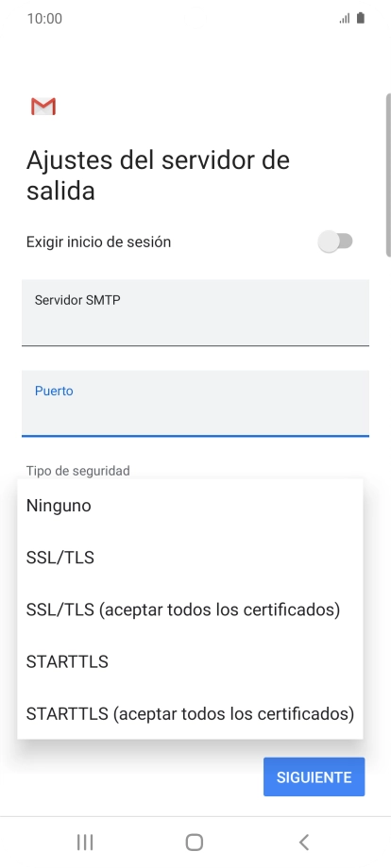Choose SSL/TLS option

click(190, 558)
